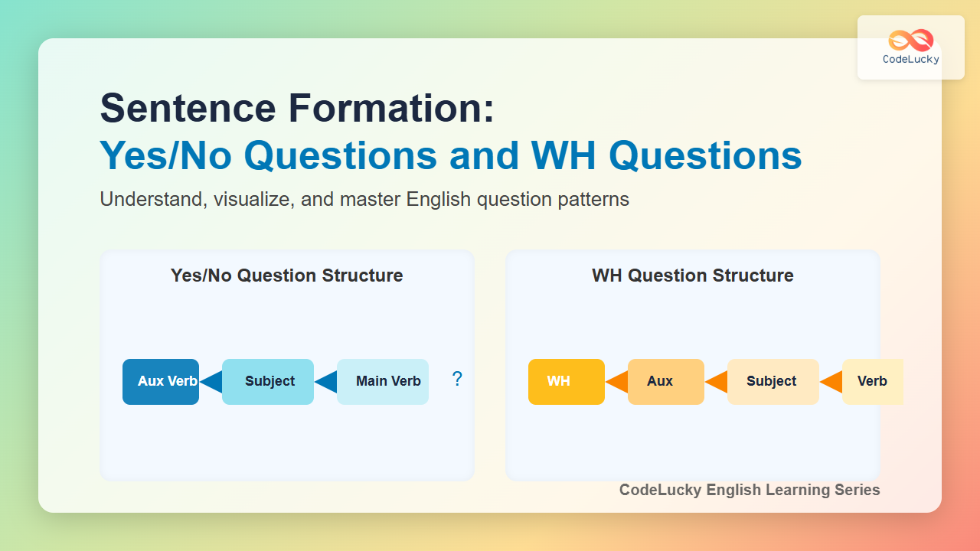Click the CodeLucky infinity logo icon
980x551 pixels.
point(910,41)
